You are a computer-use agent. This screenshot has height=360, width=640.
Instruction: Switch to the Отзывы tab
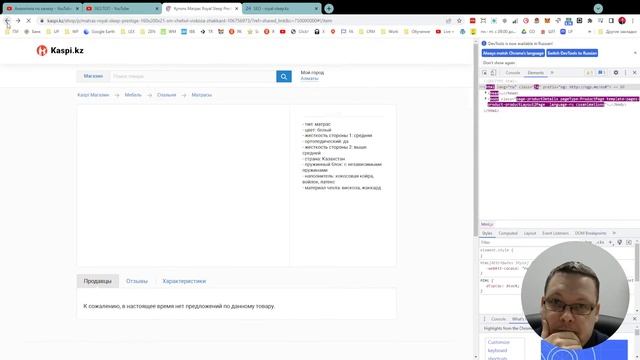pos(137,281)
